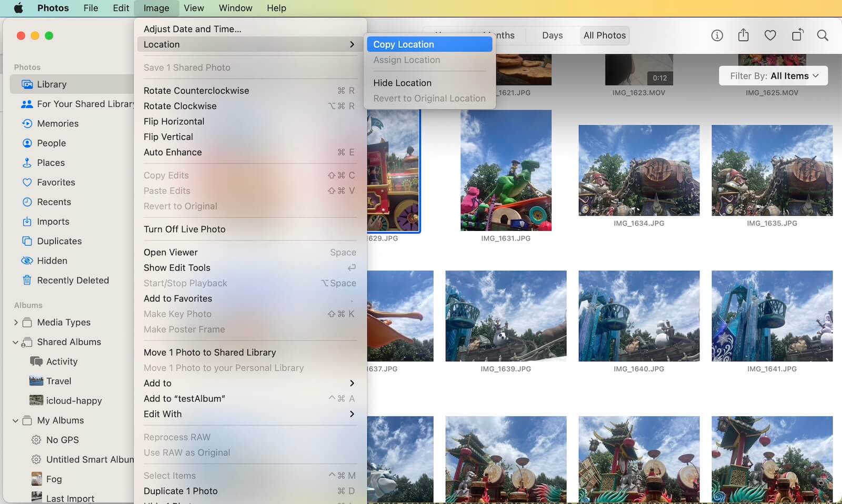Screen dimensions: 842x504
Task: Expand the Media Types folder
Action: point(15,322)
